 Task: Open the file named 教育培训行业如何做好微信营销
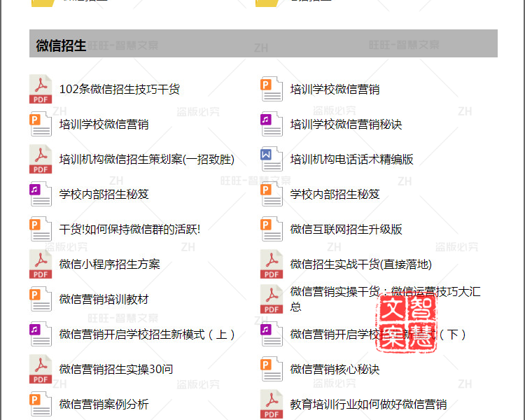tap(368, 404)
